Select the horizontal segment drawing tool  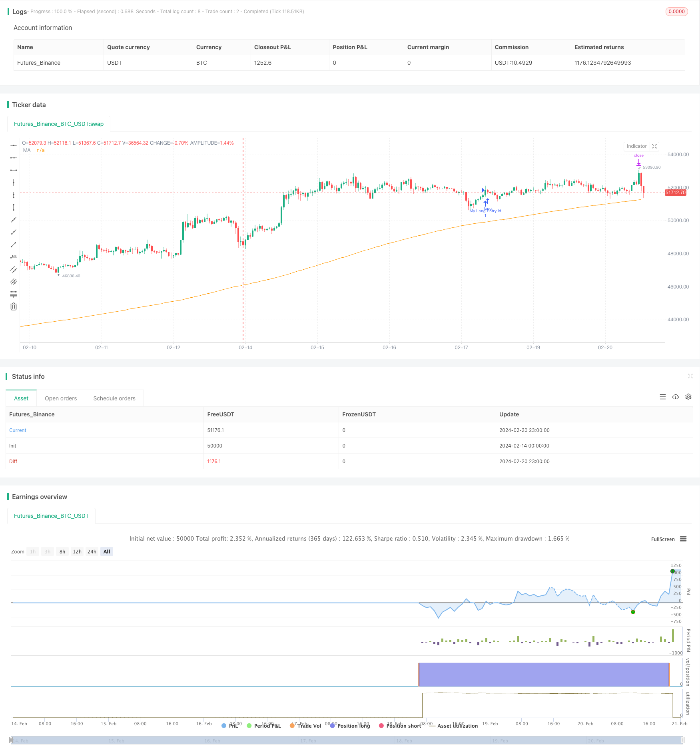pos(14,170)
